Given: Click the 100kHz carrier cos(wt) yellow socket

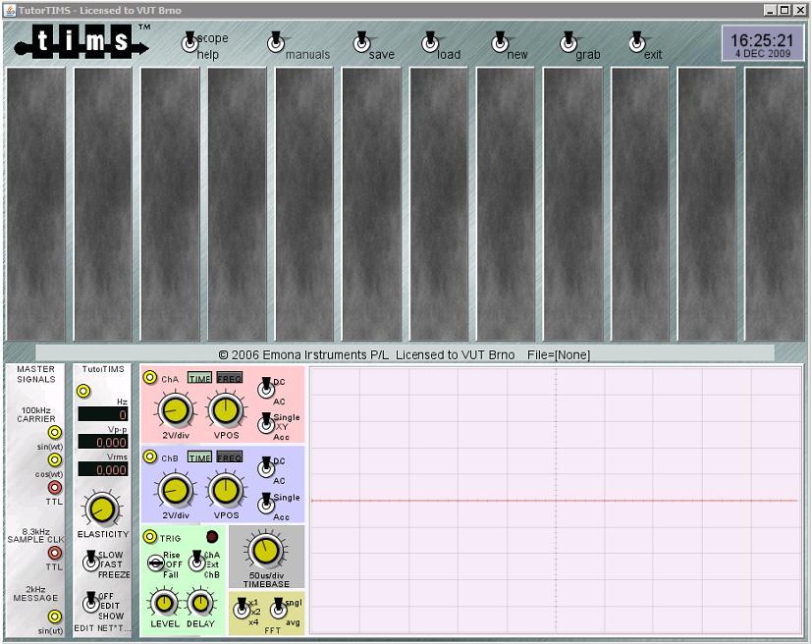Looking at the screenshot, I should [54, 459].
